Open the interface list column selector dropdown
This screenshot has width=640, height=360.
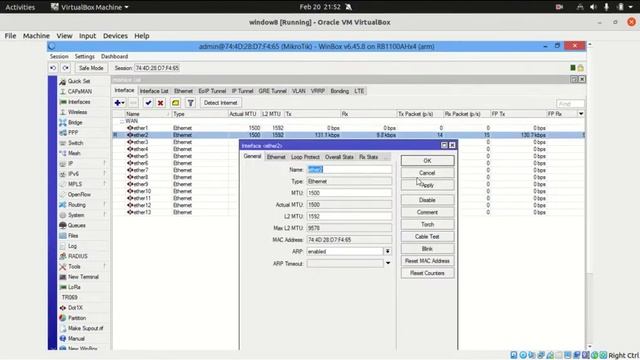point(581,114)
